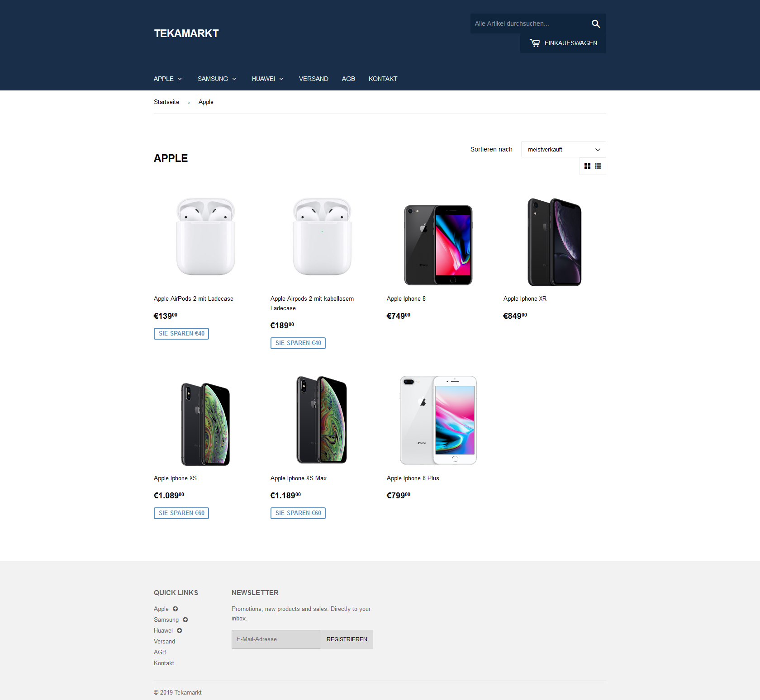Go back to Startseite breadcrumb
Screen dimensions: 760x700
(166, 102)
